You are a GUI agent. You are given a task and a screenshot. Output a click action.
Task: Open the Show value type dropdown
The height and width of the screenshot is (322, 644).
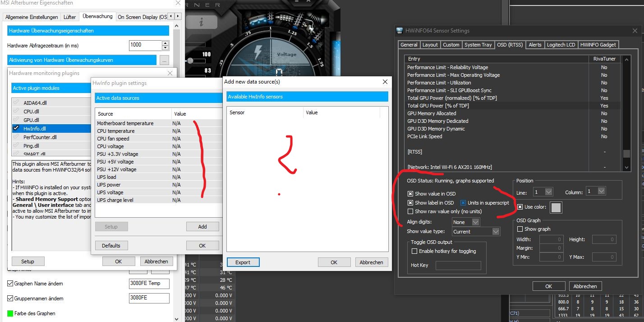(x=476, y=232)
